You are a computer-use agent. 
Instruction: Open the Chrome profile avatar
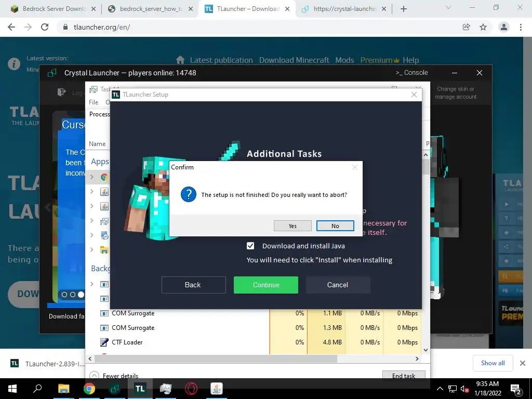[x=504, y=27]
